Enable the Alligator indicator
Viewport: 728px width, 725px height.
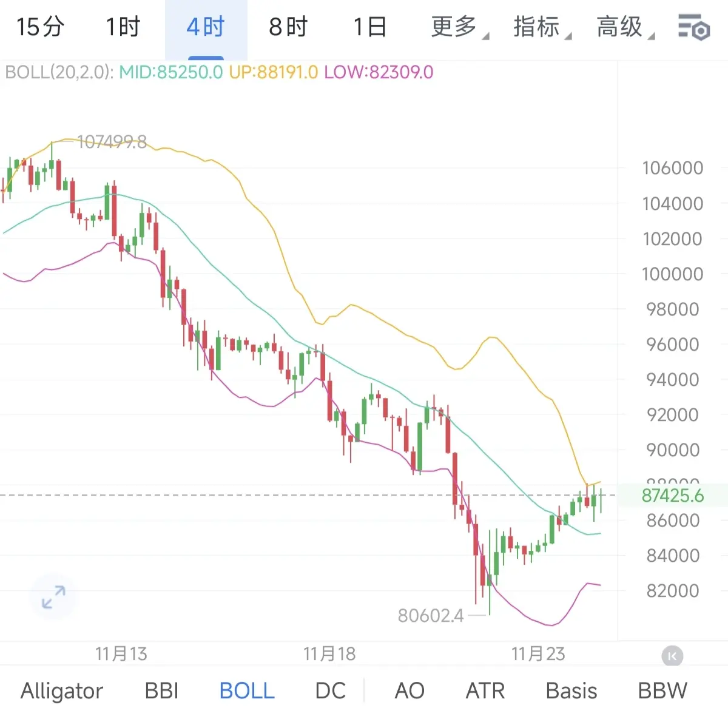coord(62,691)
